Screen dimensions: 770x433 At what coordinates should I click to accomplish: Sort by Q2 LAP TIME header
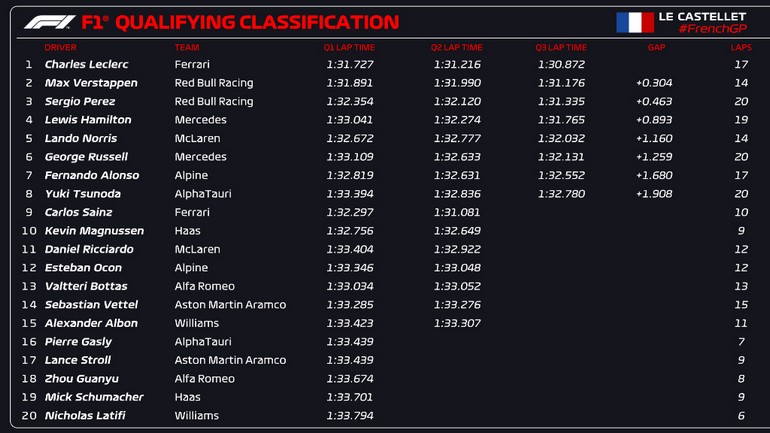(456, 47)
